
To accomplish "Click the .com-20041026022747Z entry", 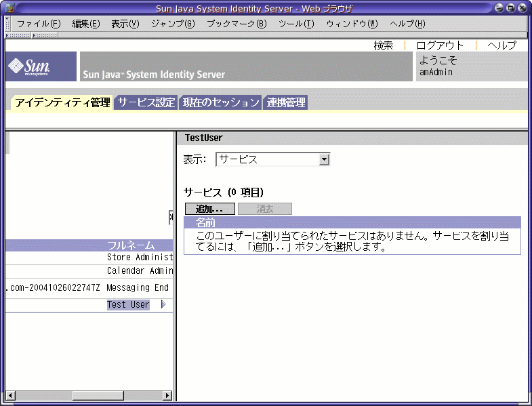I will (x=53, y=287).
